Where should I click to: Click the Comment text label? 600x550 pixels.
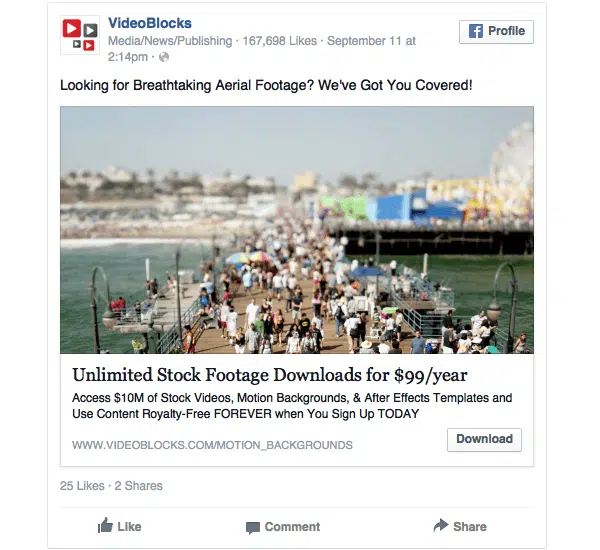tap(292, 527)
